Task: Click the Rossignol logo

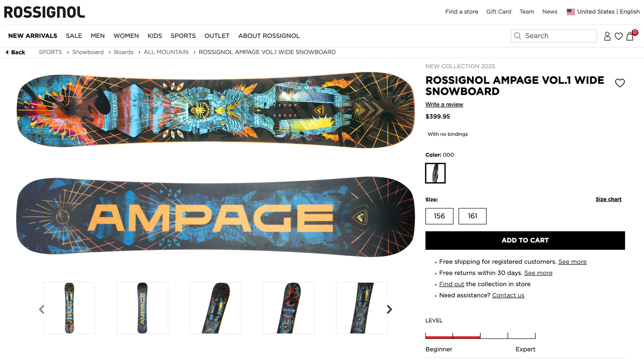Action: (44, 12)
